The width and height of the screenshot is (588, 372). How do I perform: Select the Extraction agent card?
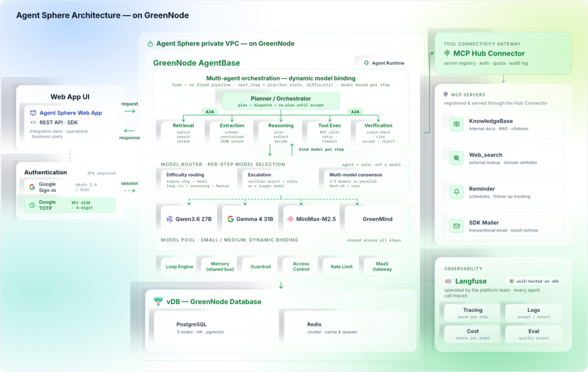232,133
